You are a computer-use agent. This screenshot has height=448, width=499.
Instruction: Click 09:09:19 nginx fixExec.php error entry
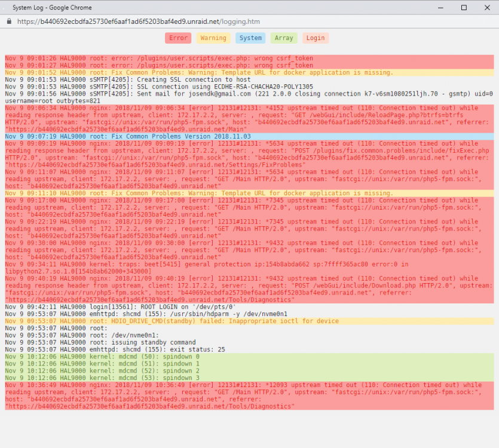tap(249, 154)
